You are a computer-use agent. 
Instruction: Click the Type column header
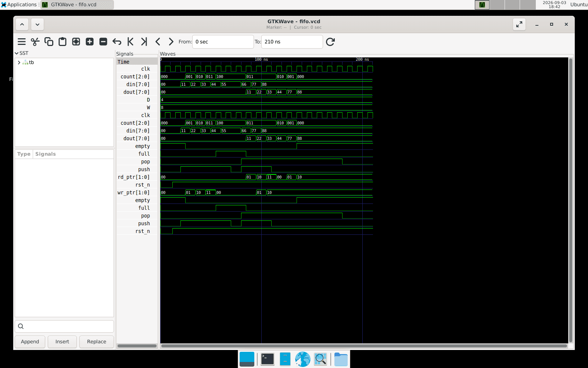24,154
